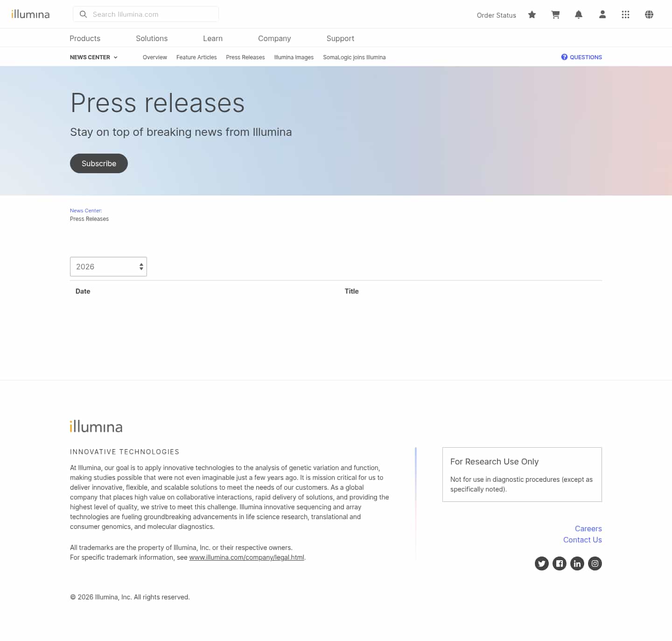Open the 2026 year dropdown

point(108,267)
